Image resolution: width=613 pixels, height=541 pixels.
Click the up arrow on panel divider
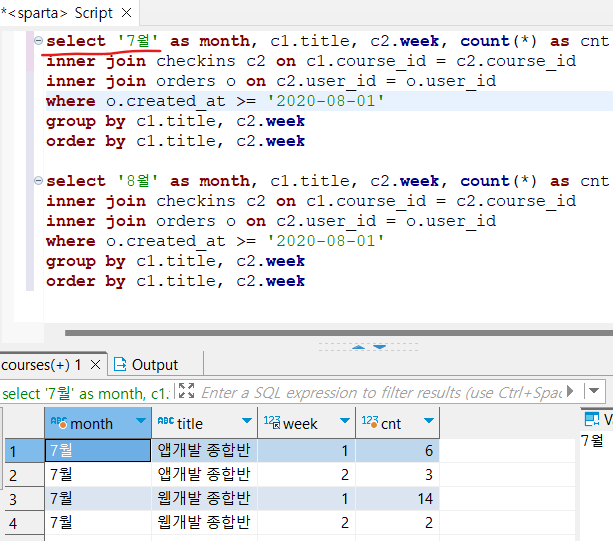coord(358,347)
